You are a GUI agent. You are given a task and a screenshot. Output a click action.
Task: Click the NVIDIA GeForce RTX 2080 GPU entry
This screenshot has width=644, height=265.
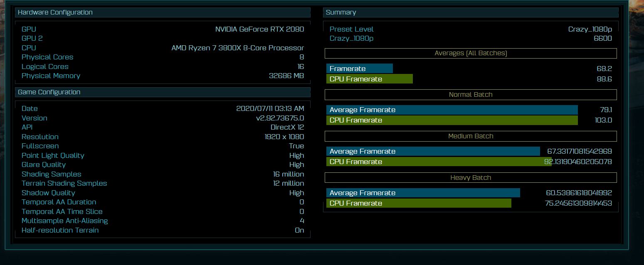(x=259, y=29)
